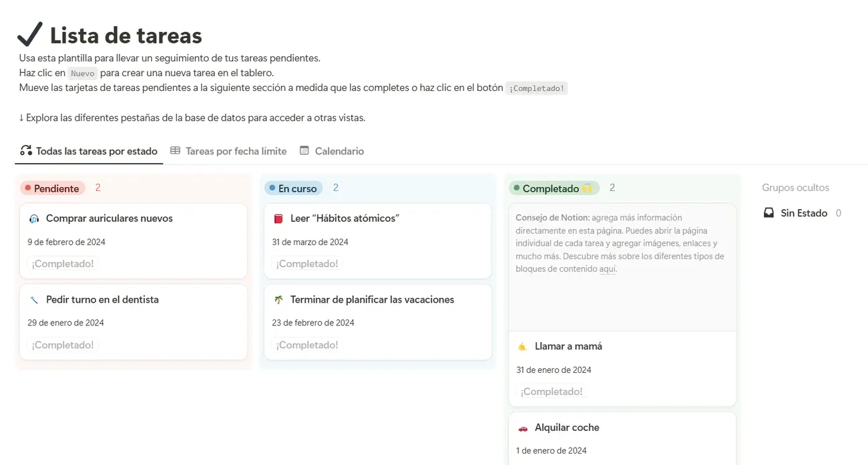Click the red book icon on "Leer Hábitos atómicos"
Screen dimensions: 868x465
[x=278, y=218]
